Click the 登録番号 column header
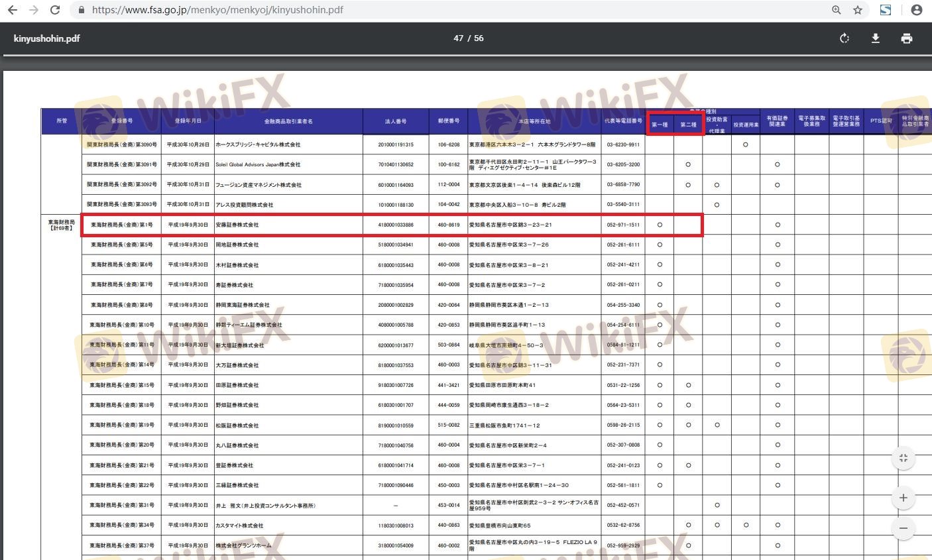 [121, 121]
